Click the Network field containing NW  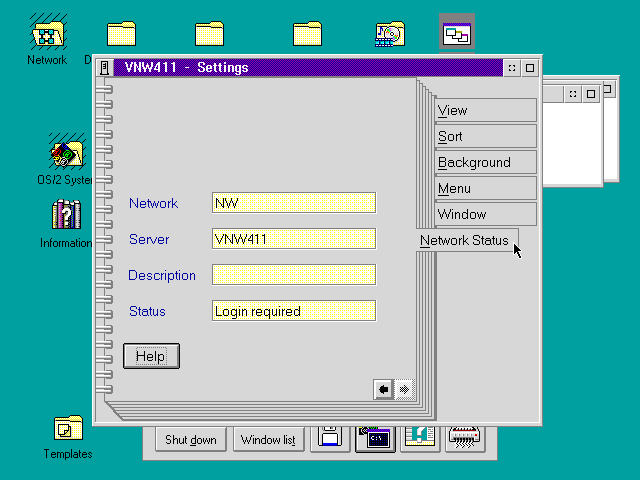tap(294, 203)
